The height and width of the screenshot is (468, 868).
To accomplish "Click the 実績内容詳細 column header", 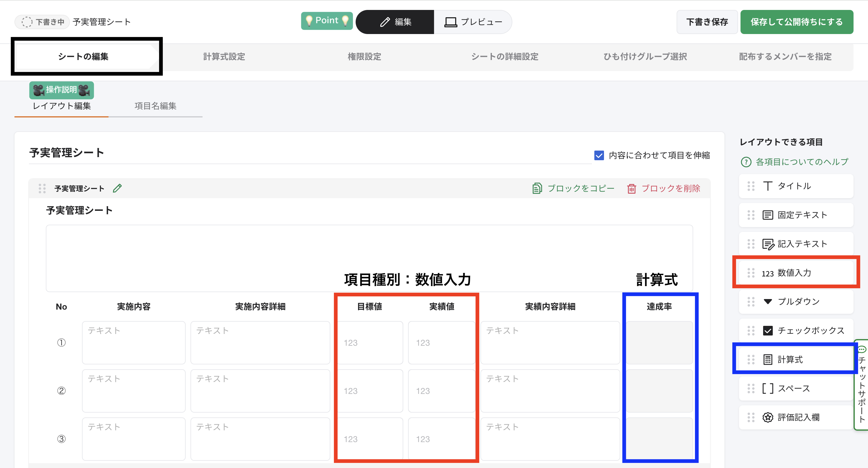I will pos(550,307).
